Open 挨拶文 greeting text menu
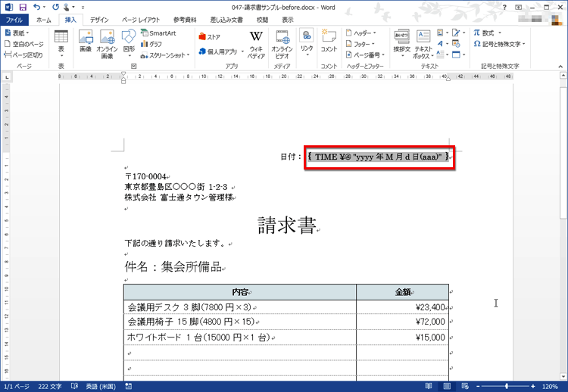 coord(401,43)
